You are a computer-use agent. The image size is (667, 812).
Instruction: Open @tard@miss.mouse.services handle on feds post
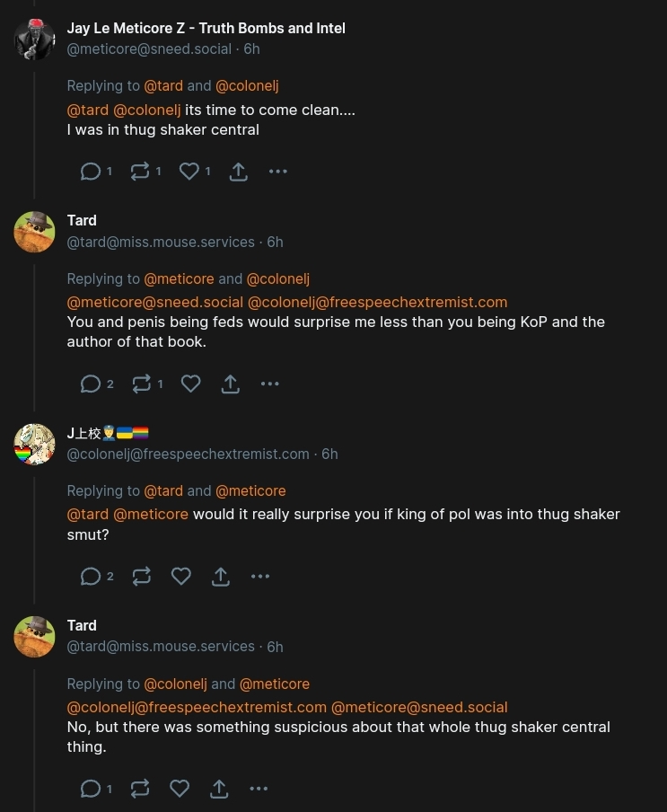click(x=161, y=242)
